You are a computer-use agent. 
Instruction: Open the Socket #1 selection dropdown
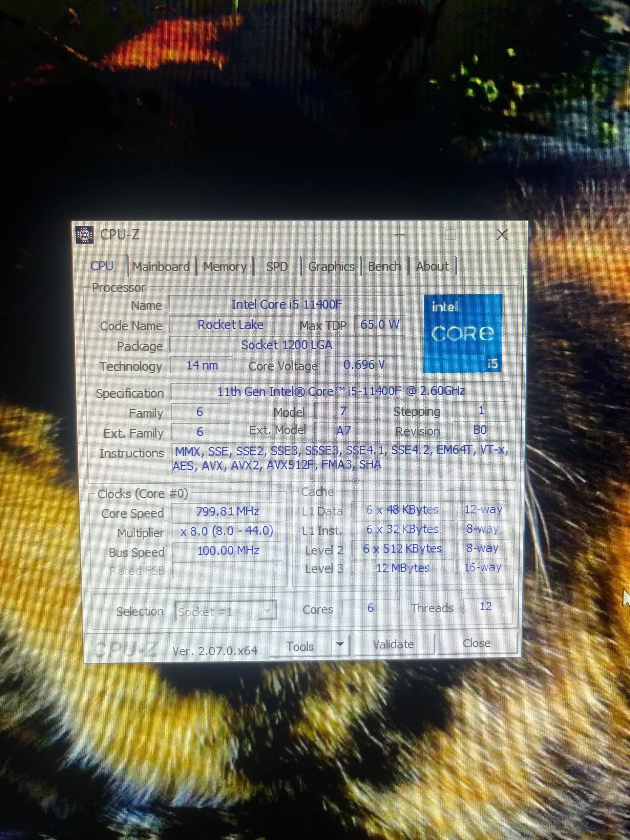pyautogui.click(x=225, y=612)
